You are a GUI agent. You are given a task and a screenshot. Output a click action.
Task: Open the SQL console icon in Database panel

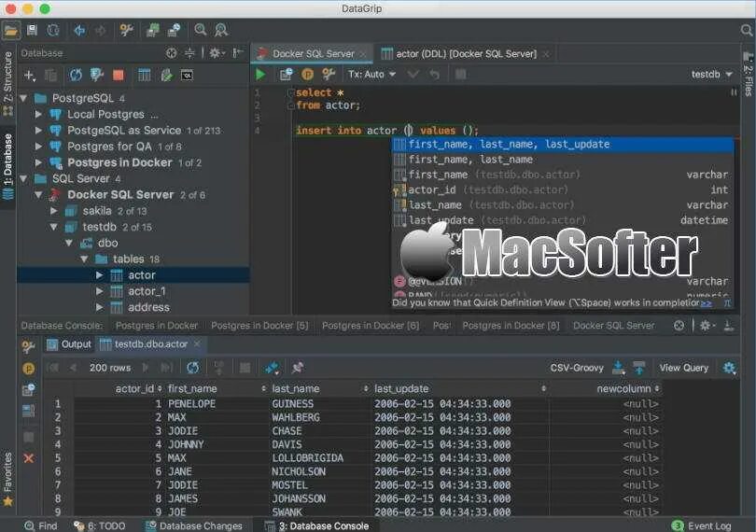pyautogui.click(x=187, y=76)
